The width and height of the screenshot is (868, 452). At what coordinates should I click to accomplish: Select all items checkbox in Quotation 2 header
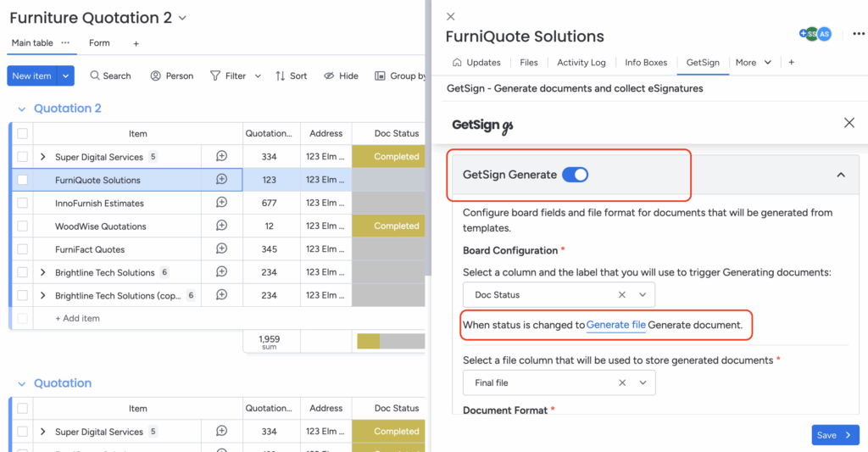pos(22,133)
